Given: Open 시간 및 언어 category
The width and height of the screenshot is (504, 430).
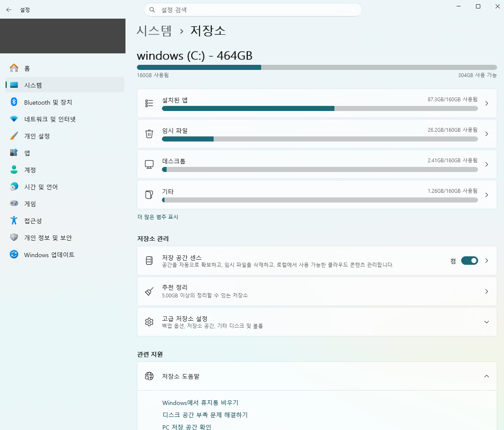Looking at the screenshot, I should (65, 186).
